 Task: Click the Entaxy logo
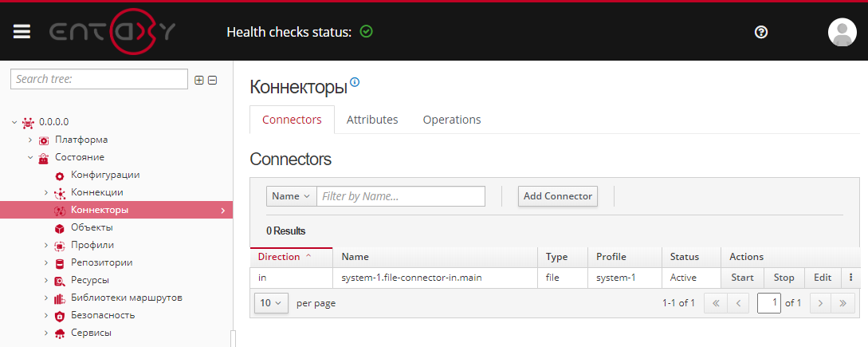(x=112, y=32)
